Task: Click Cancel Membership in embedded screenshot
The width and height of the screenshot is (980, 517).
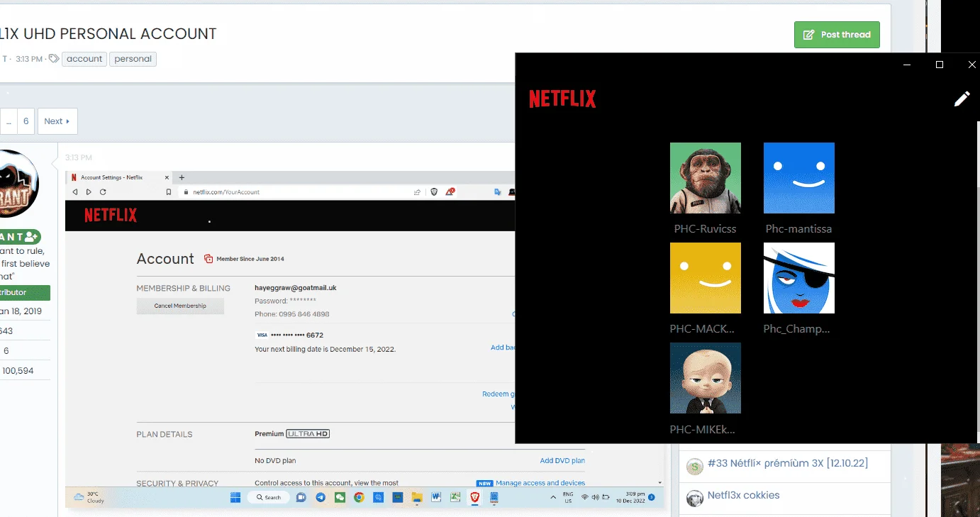Action: 180,306
